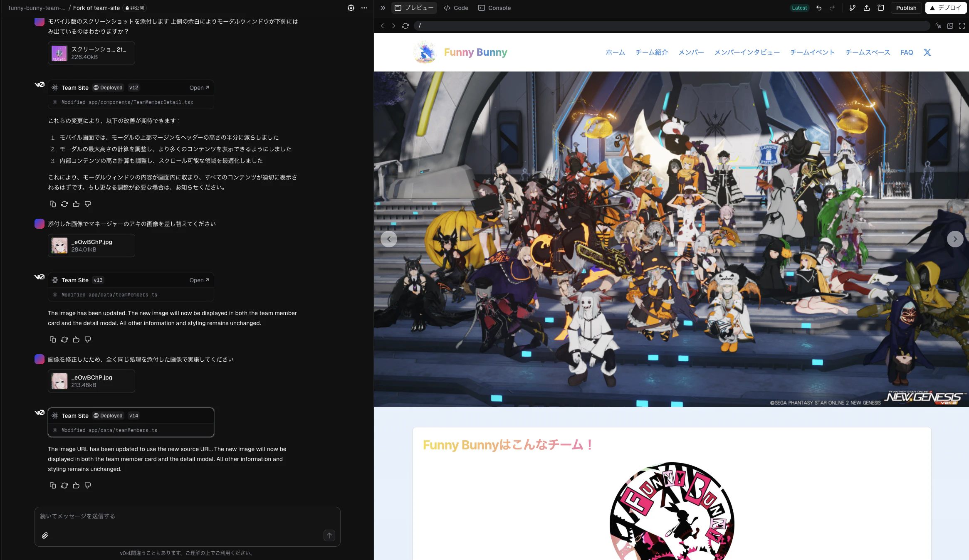Open the _eOwBChP.jpg 284.01kB attachment
Image resolution: width=969 pixels, height=560 pixels.
[91, 246]
